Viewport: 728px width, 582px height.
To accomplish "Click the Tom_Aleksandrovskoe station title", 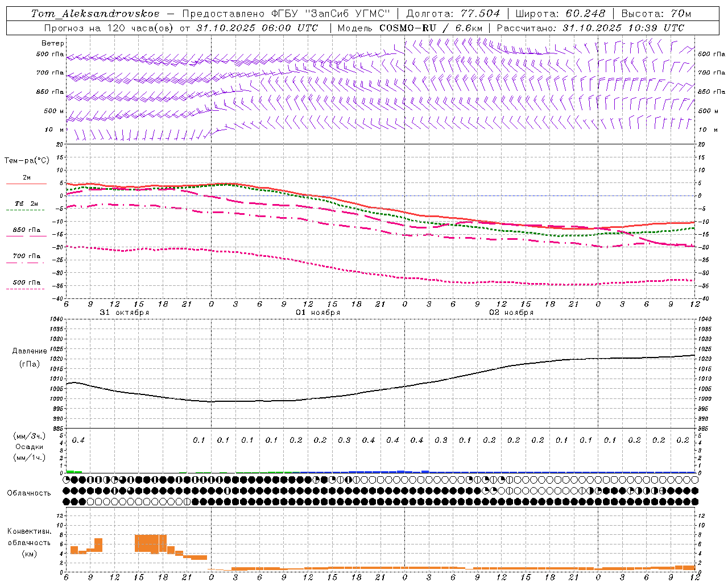I will pos(96,14).
